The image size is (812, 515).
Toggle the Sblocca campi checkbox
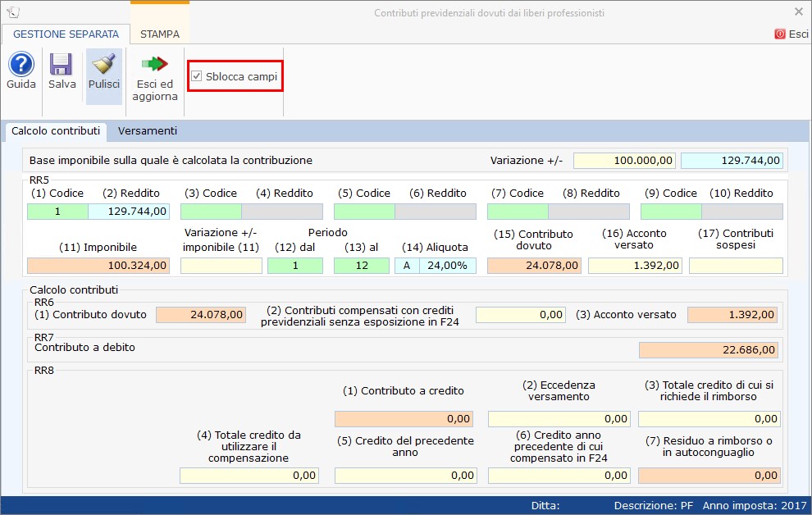pos(196,76)
